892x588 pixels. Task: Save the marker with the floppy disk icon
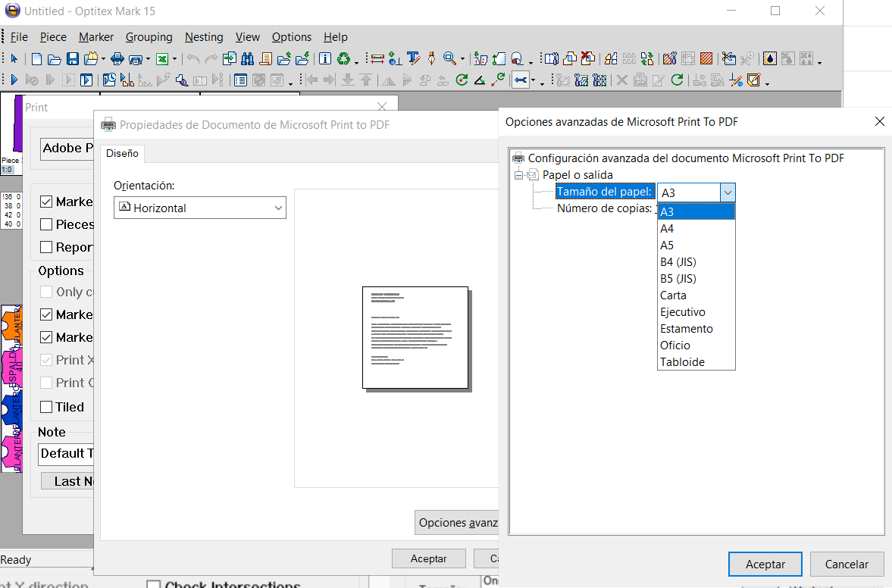click(x=72, y=58)
